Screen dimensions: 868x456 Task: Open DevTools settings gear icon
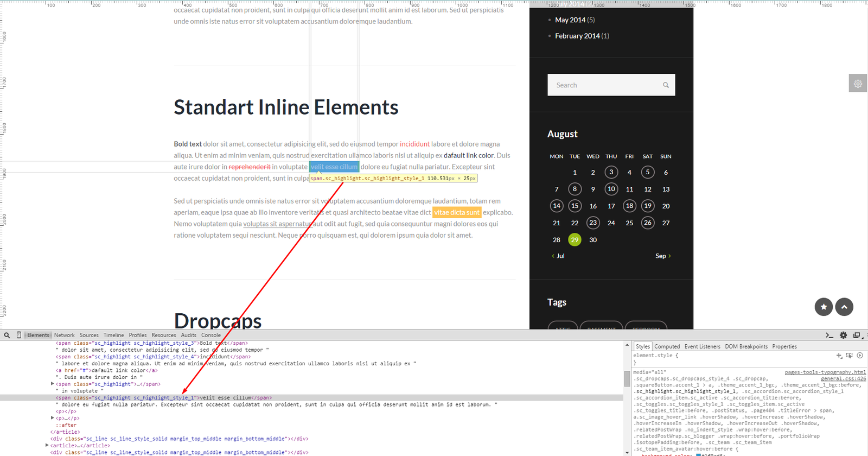[x=843, y=335]
